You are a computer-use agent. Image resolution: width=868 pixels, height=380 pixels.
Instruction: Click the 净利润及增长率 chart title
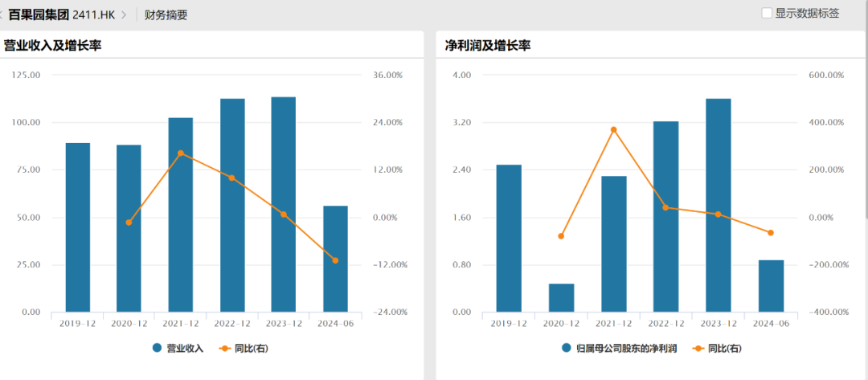pyautogui.click(x=488, y=45)
